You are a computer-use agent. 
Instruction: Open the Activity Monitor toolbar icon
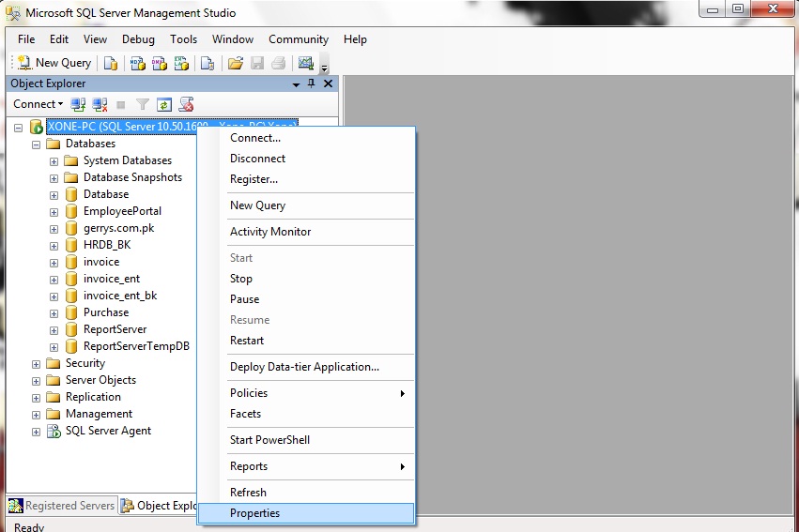306,63
